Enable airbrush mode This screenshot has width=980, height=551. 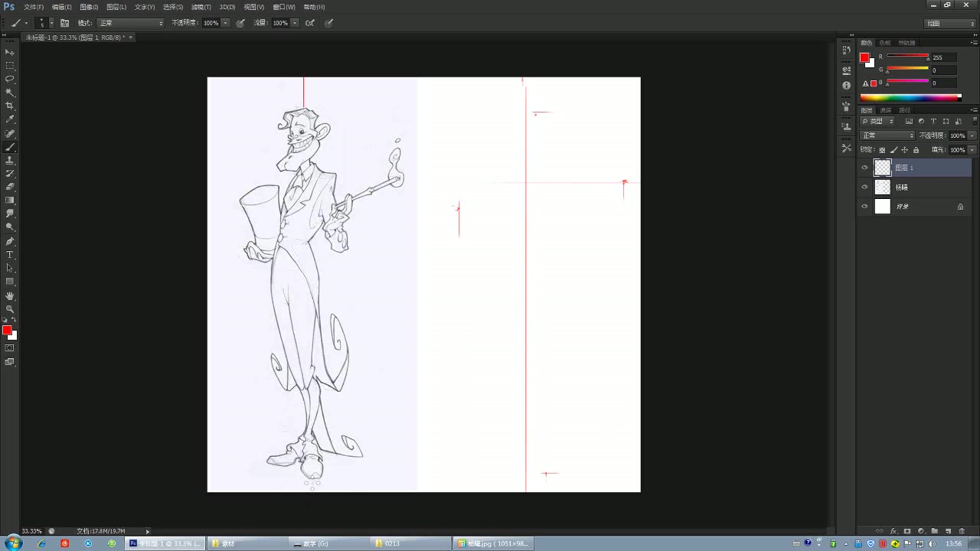coord(310,23)
